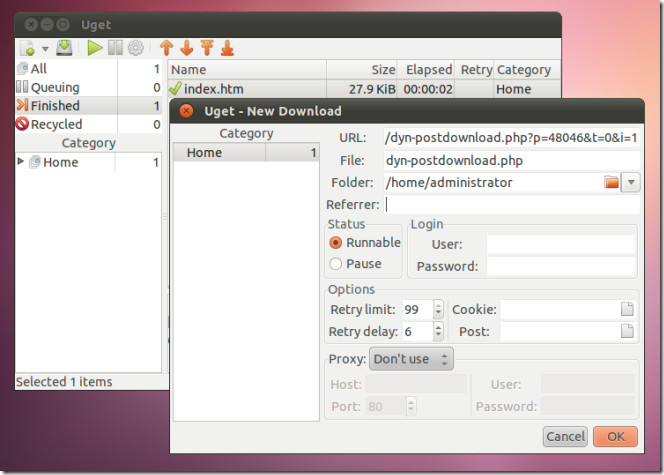The height and width of the screenshot is (475, 664).
Task: Open the Folder history dropdown arrow
Action: (x=631, y=182)
